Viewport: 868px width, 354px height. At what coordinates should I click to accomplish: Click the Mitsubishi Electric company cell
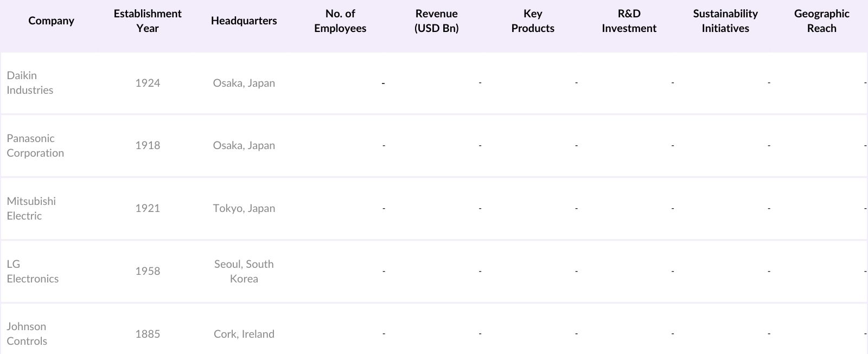31,208
